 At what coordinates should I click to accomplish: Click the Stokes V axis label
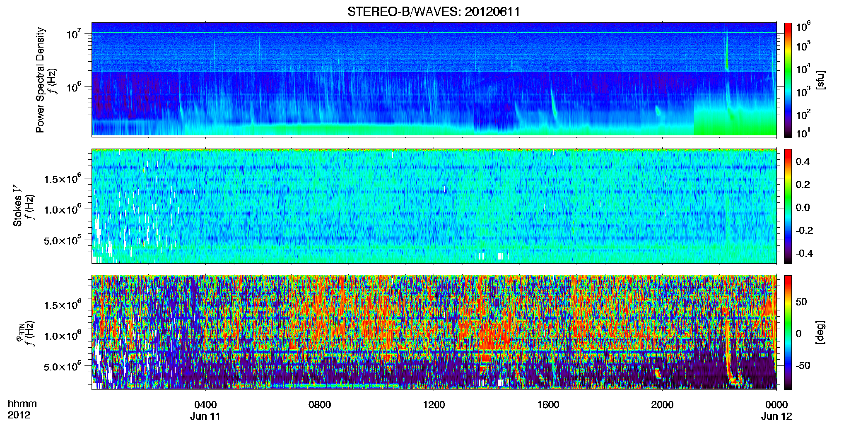click(x=17, y=205)
